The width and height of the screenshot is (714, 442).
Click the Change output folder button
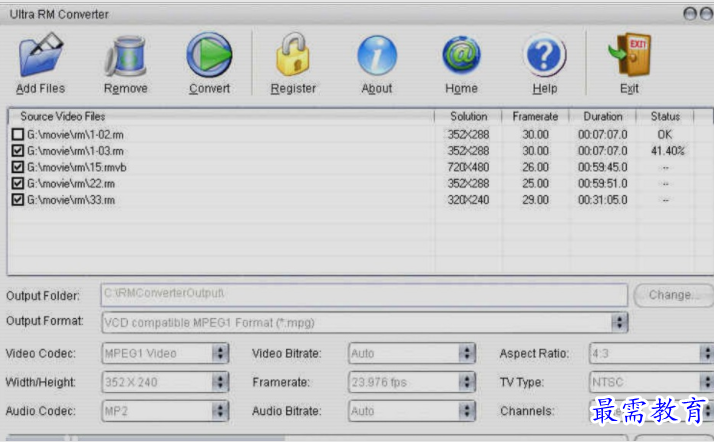click(x=673, y=295)
